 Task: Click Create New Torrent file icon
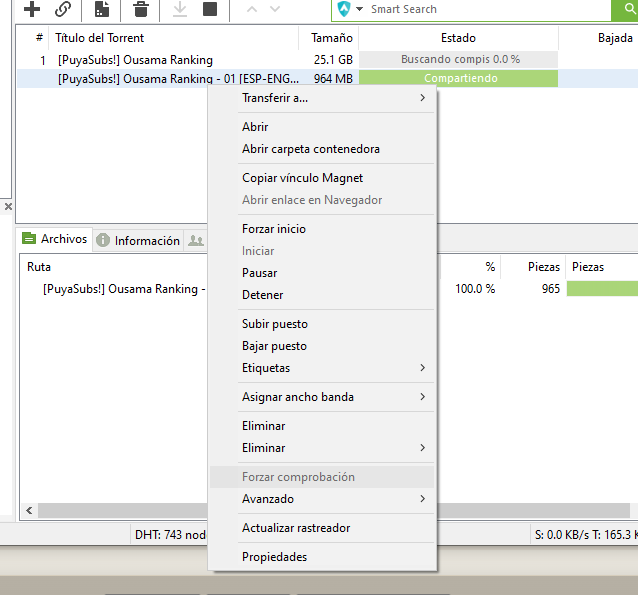pos(102,9)
